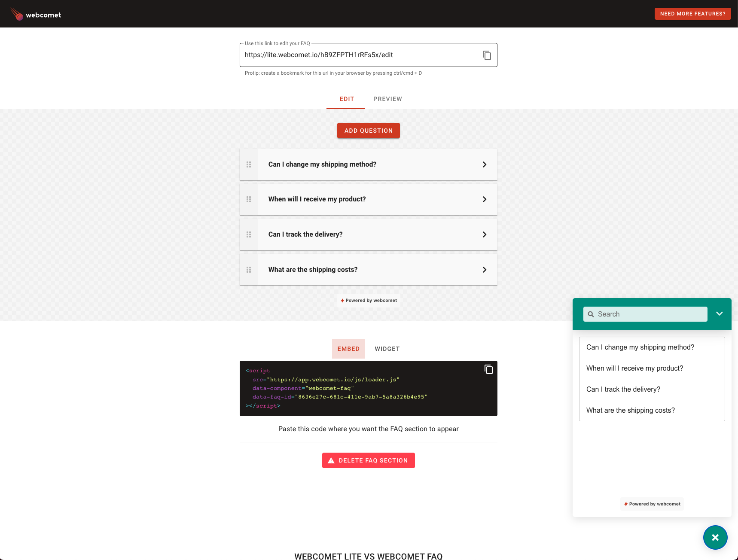Open Powered by webcomet link below questions
Viewport: 738px width, 560px height.
[369, 301]
